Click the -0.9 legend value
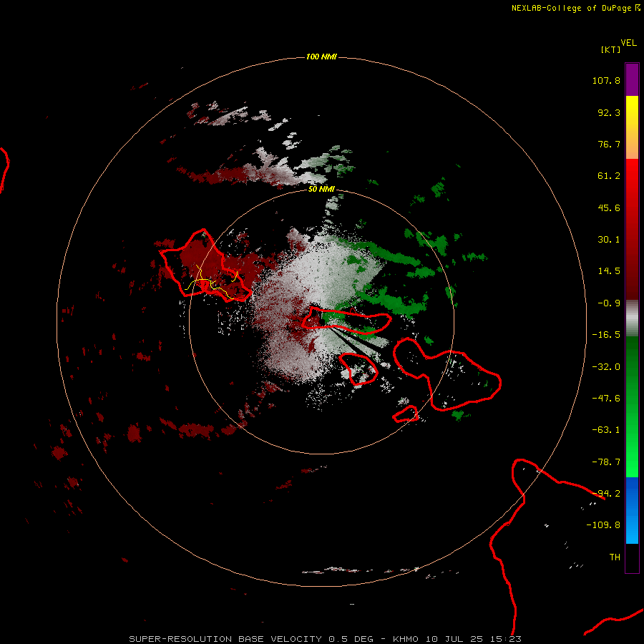The height and width of the screenshot is (644, 644). click(609, 303)
